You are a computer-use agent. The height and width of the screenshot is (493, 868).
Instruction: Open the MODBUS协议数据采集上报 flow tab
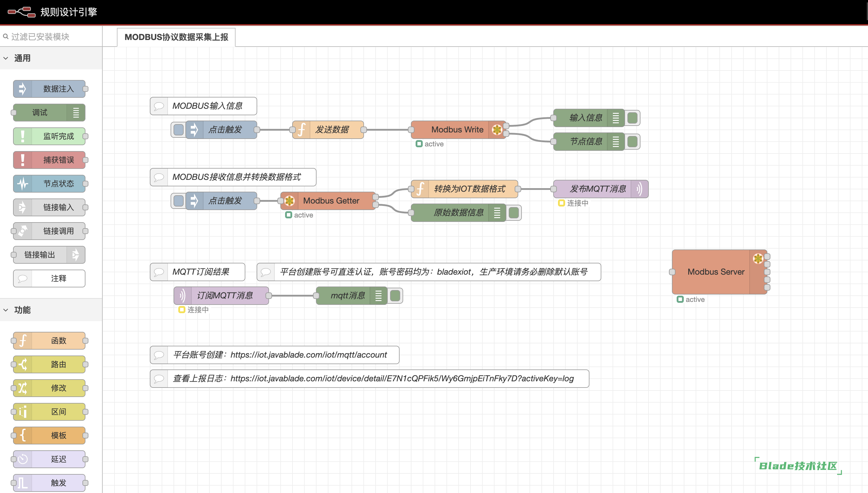(x=176, y=37)
